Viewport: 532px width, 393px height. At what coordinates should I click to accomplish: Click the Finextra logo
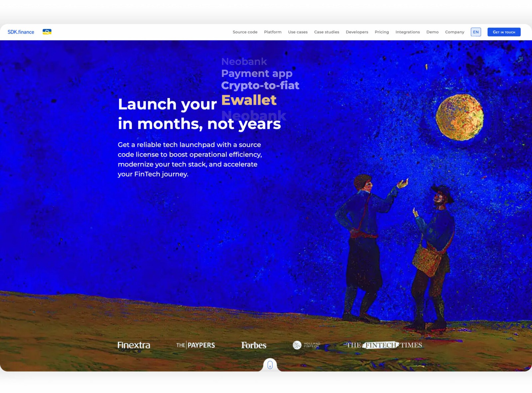coord(134,345)
